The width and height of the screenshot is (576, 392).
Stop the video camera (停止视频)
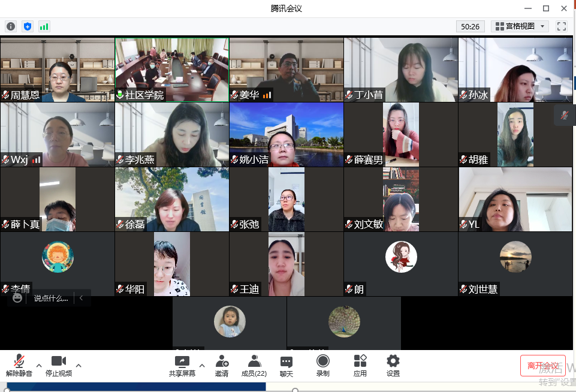pos(59,364)
